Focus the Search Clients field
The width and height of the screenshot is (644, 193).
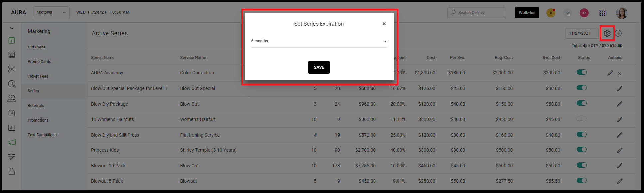point(477,13)
